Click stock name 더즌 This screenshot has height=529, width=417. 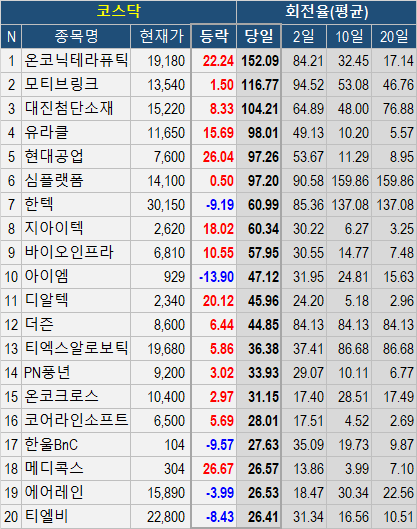[39, 324]
